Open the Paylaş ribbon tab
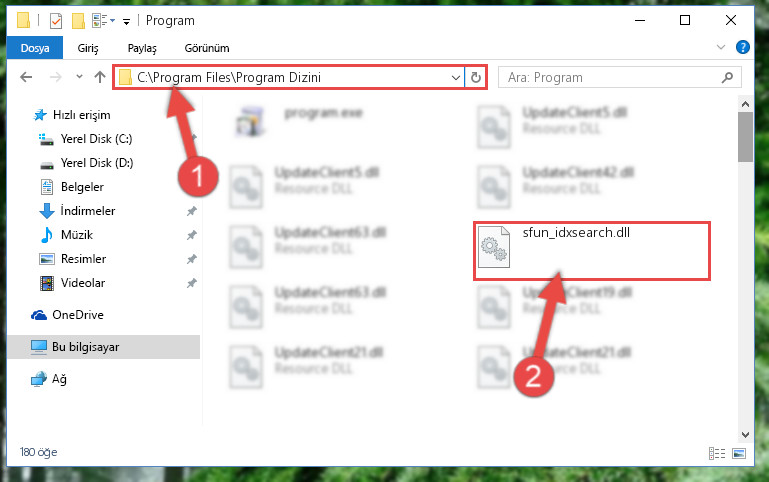This screenshot has height=482, width=769. coord(142,48)
